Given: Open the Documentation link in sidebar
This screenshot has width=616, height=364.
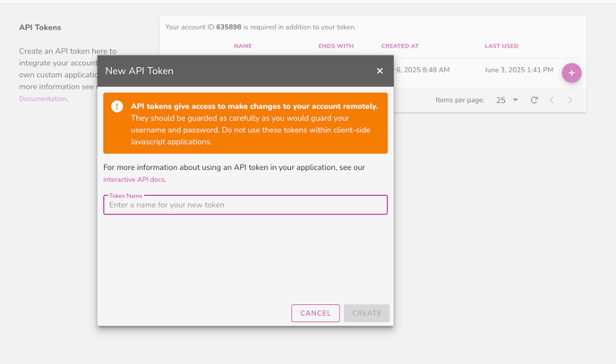Looking at the screenshot, I should pos(42,98).
